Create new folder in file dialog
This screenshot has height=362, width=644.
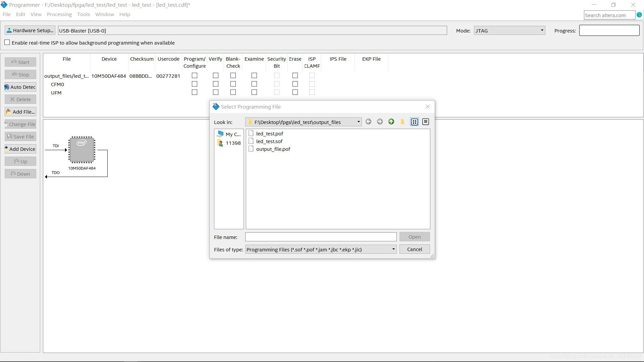402,122
